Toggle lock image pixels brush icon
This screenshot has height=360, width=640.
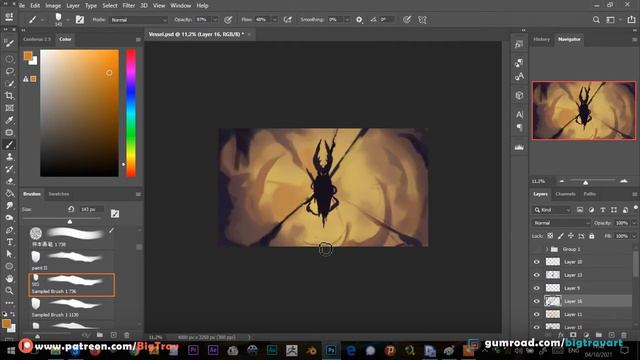tap(560, 236)
